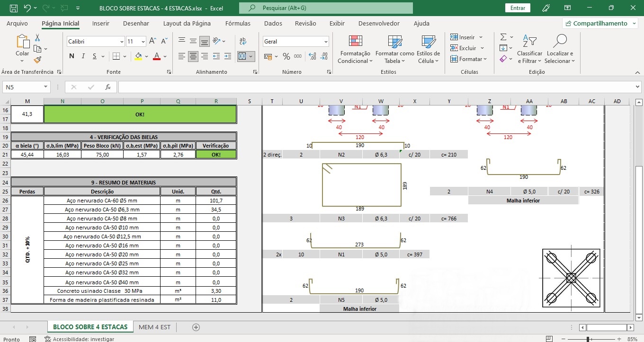This screenshot has width=644, height=342.
Task: Toggle center horizontal alignment
Action: tap(193, 56)
